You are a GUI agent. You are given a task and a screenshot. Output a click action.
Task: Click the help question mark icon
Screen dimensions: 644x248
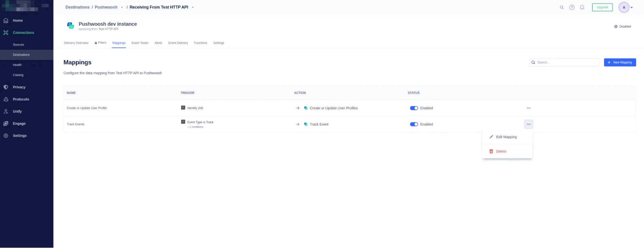572,7
